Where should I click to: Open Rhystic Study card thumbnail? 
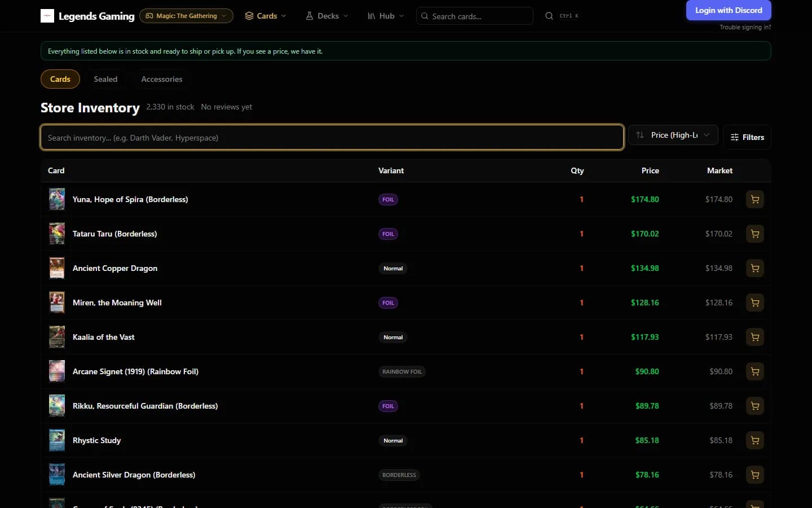coord(57,440)
